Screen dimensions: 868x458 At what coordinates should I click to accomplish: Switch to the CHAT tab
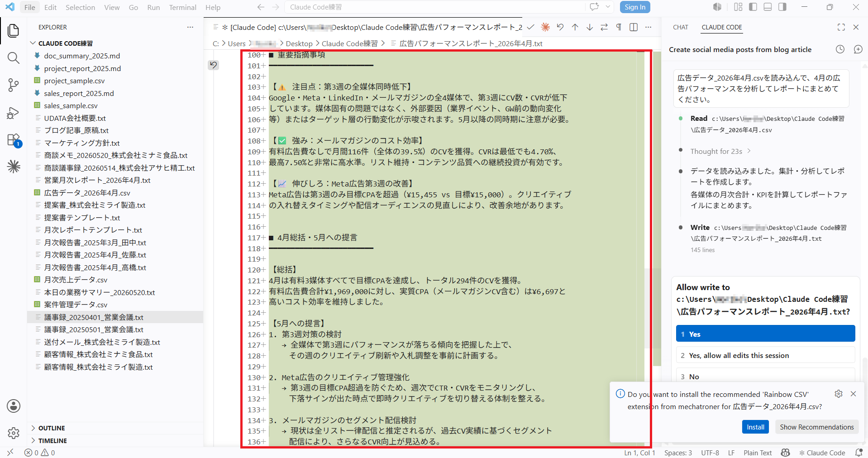(x=680, y=27)
